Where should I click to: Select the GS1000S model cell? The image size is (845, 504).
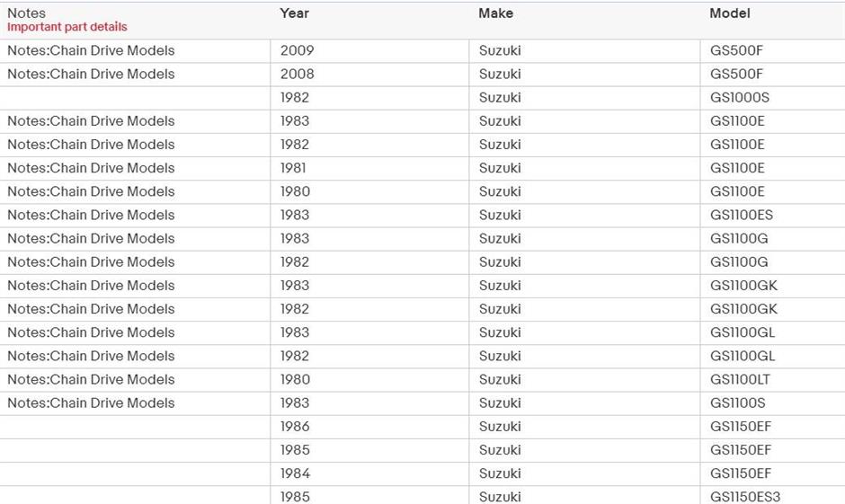pyautogui.click(x=740, y=97)
